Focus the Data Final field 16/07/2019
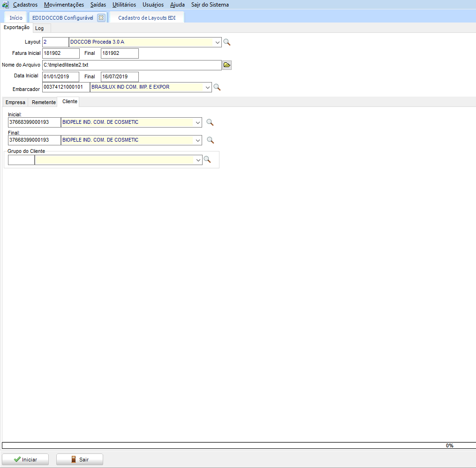476x468 pixels. tap(120, 77)
